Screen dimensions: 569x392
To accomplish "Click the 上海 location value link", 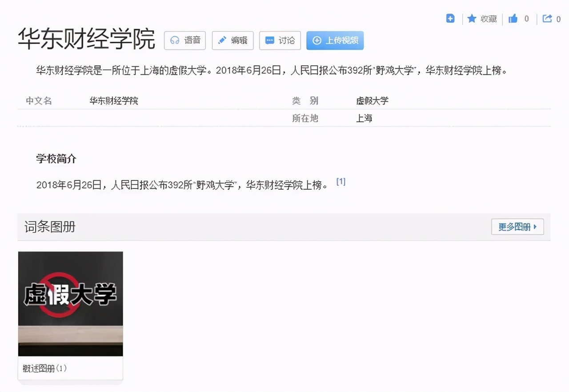I will (x=365, y=118).
